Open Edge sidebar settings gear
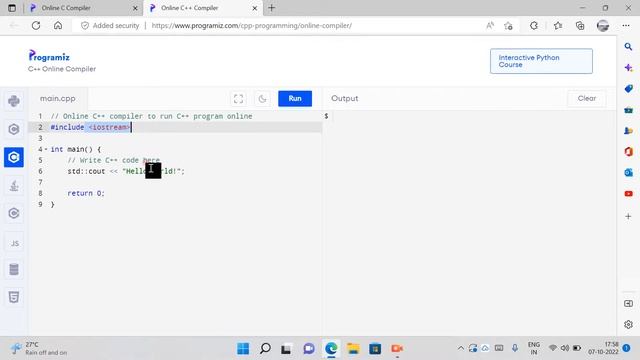Screen dimensions: 640x360 [x=629, y=324]
